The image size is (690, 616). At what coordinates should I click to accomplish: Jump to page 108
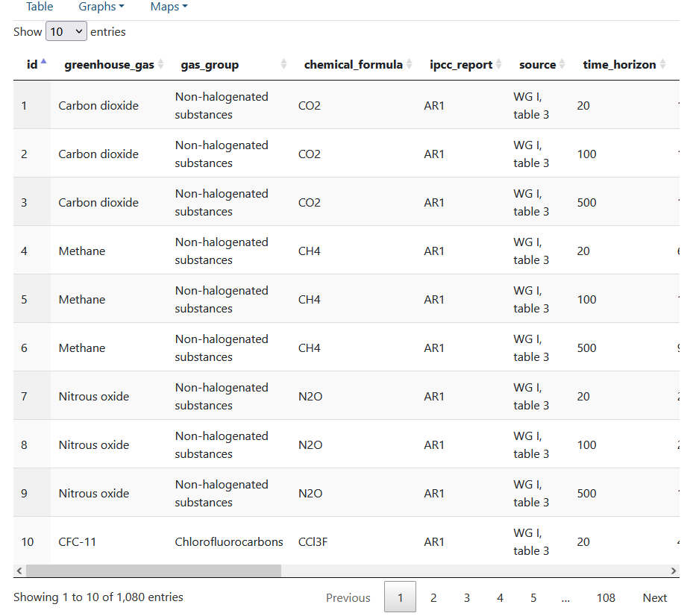click(606, 597)
